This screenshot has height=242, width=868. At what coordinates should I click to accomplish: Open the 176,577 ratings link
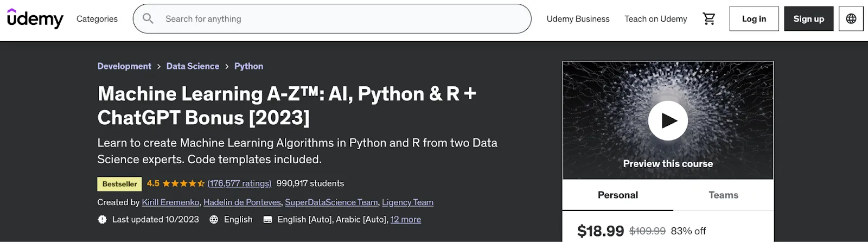(239, 184)
